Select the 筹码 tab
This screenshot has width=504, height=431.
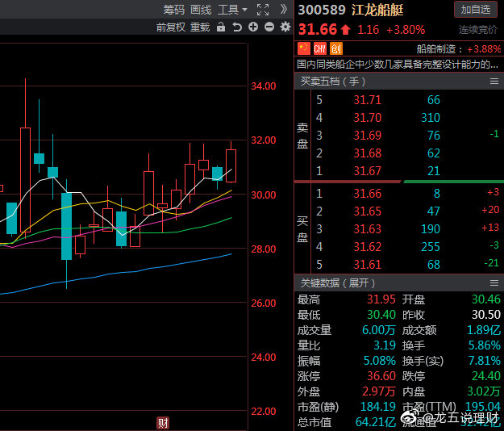click(x=173, y=10)
